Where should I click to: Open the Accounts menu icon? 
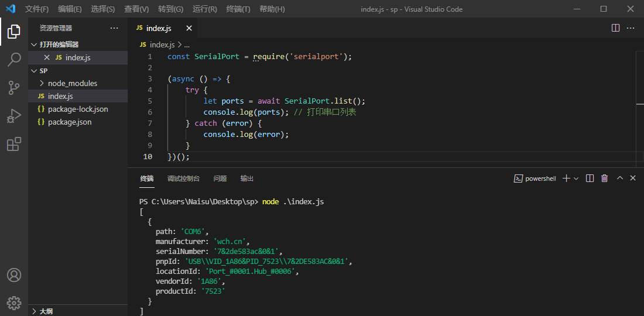[x=14, y=275]
